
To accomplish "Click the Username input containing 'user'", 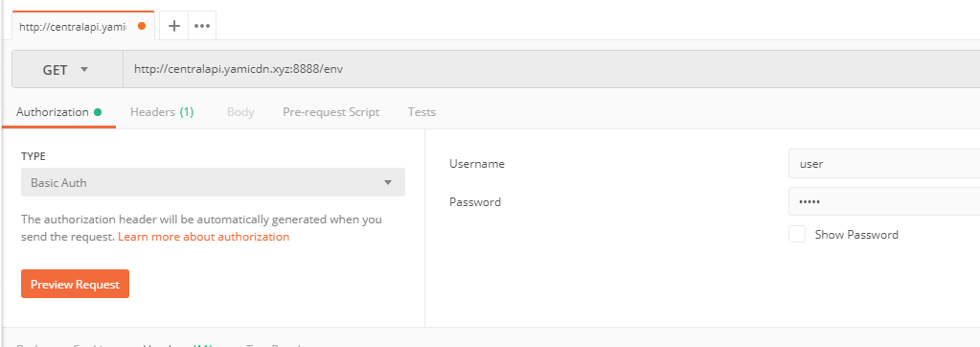I will (884, 164).
